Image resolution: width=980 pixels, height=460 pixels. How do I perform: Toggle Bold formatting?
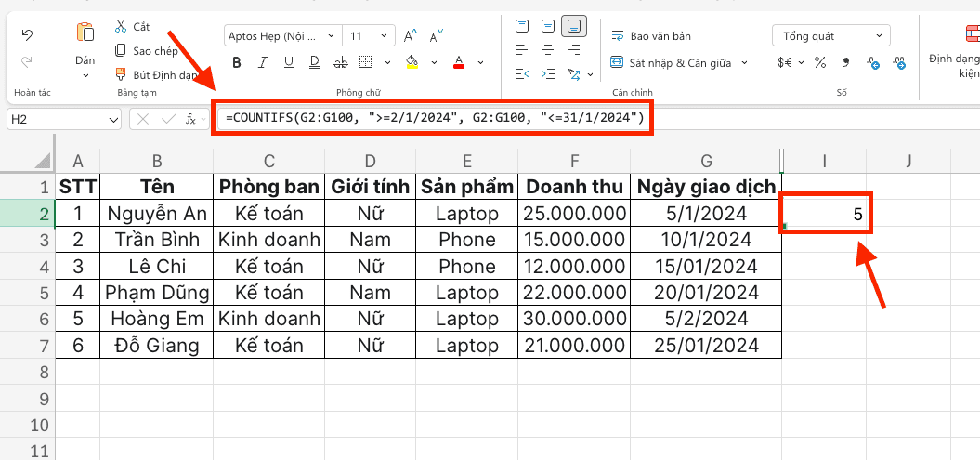point(236,62)
